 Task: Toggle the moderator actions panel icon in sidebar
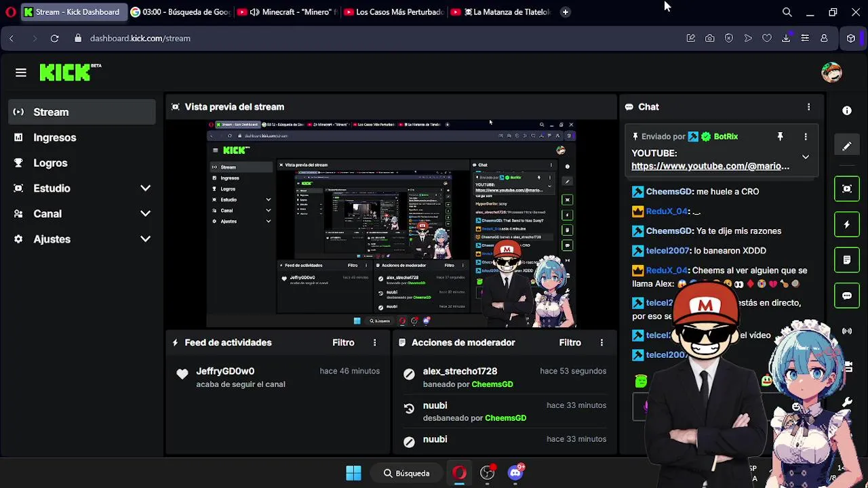click(847, 260)
